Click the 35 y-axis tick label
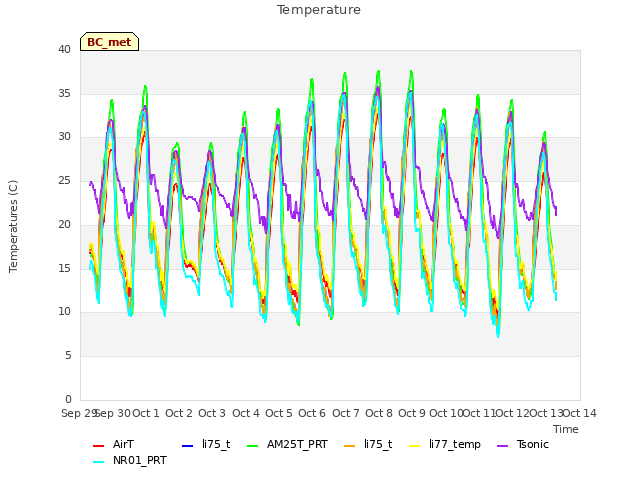 pyautogui.click(x=64, y=93)
